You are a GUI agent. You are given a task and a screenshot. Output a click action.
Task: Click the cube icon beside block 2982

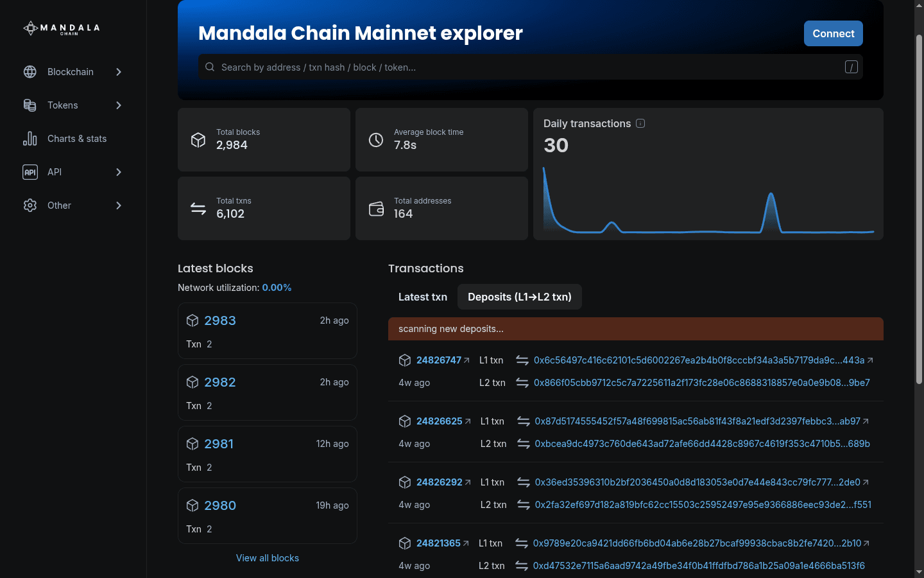[193, 382]
